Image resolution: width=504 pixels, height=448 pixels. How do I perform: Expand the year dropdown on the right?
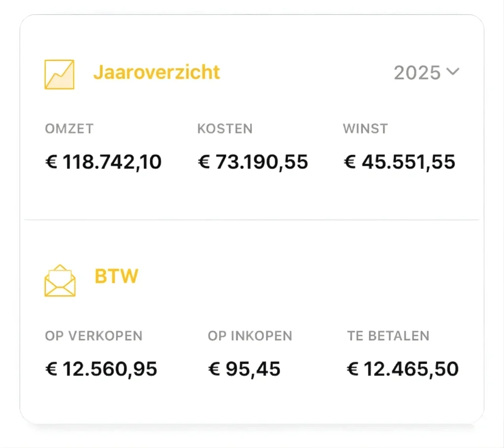point(426,72)
